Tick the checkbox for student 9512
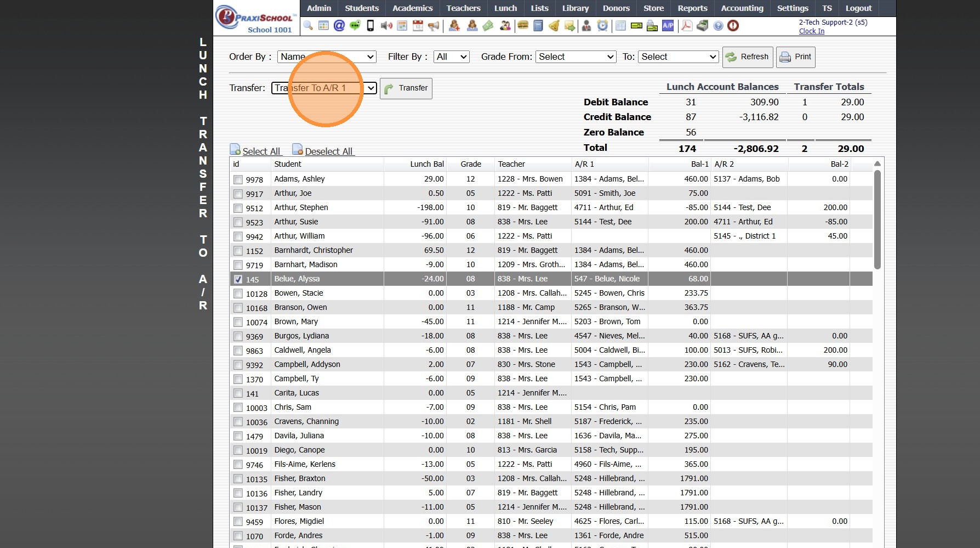This screenshot has height=548, width=980. (x=238, y=208)
